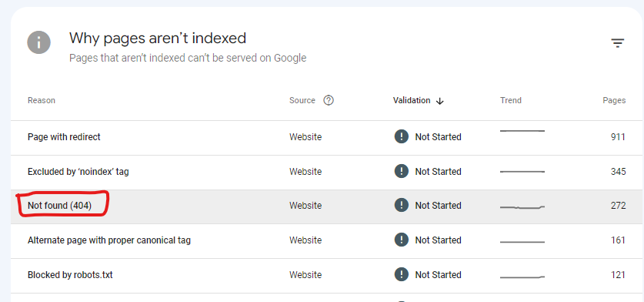The image size is (644, 302).
Task: Open the Not found (404) reason
Action: 59,205
